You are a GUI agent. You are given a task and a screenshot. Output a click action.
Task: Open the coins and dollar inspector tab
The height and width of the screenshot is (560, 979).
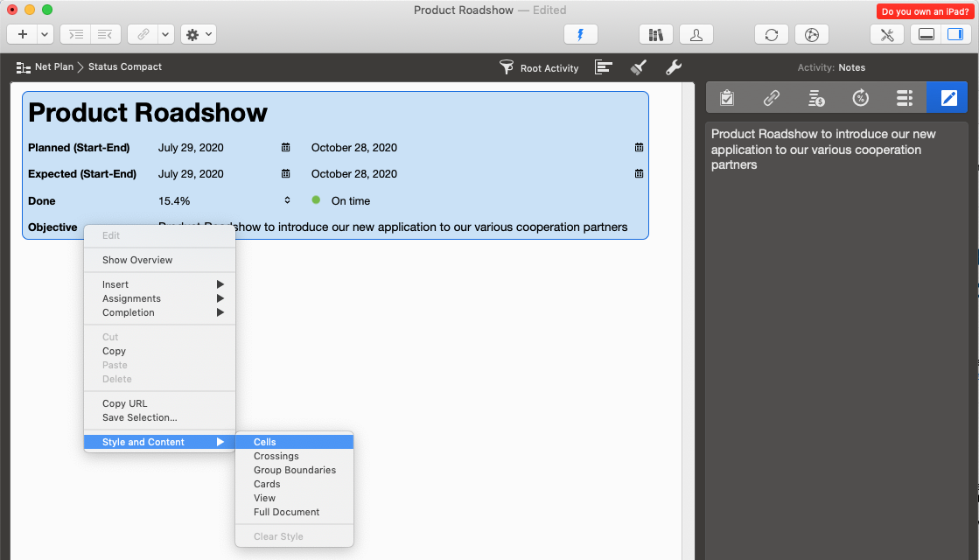tap(816, 98)
